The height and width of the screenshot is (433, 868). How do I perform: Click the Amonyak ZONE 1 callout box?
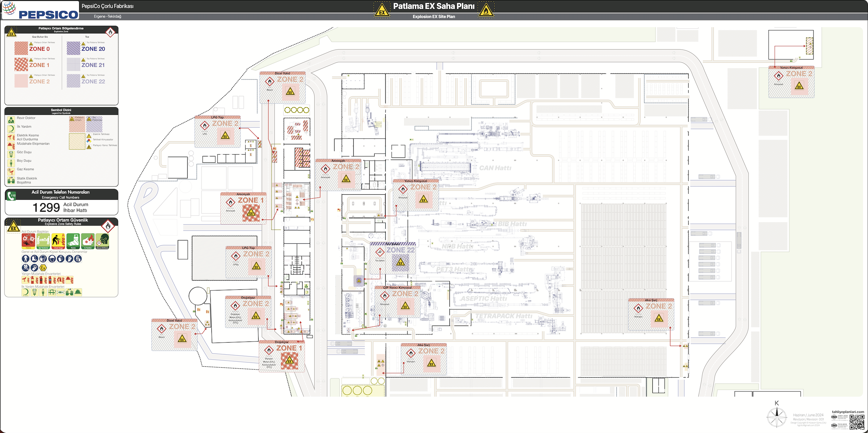pyautogui.click(x=243, y=209)
